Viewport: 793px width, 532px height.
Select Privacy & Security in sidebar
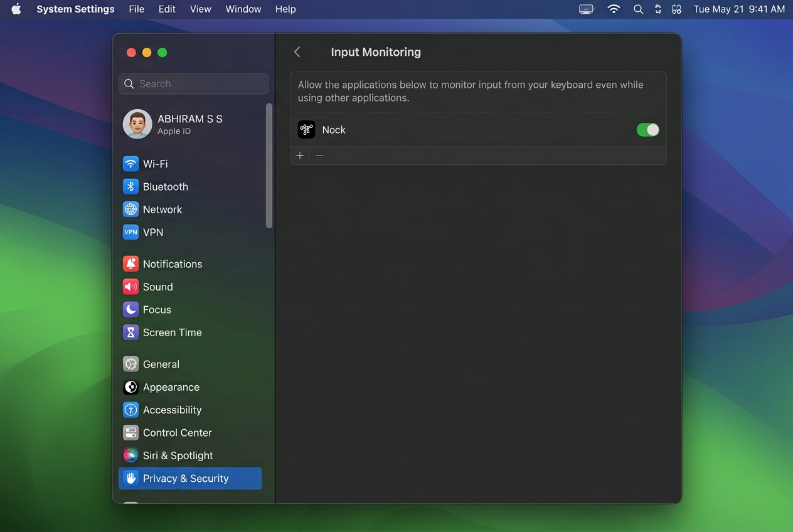click(189, 478)
